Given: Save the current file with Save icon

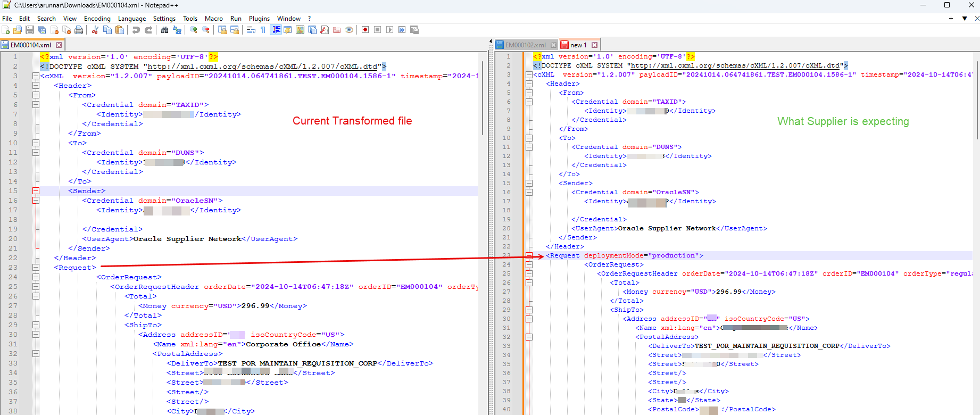Looking at the screenshot, I should 30,30.
